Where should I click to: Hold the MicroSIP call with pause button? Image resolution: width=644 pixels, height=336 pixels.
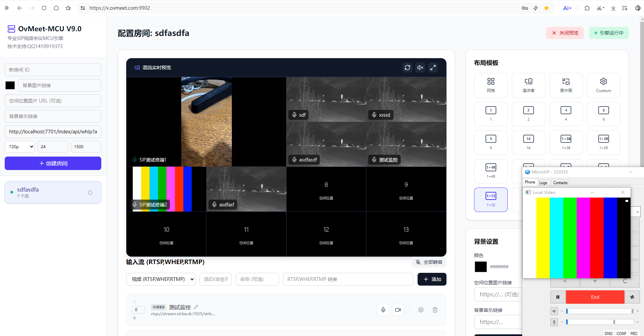[558, 297]
